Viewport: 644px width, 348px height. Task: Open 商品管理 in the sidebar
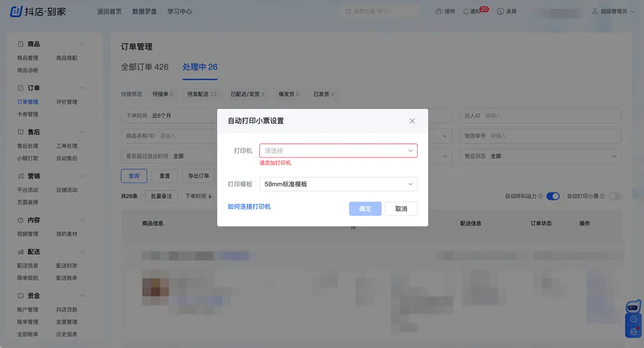pyautogui.click(x=28, y=58)
